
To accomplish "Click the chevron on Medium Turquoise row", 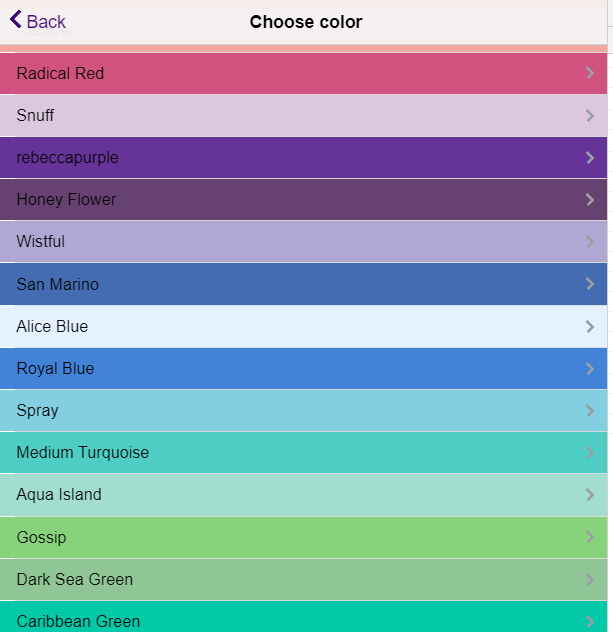I will (x=590, y=452).
